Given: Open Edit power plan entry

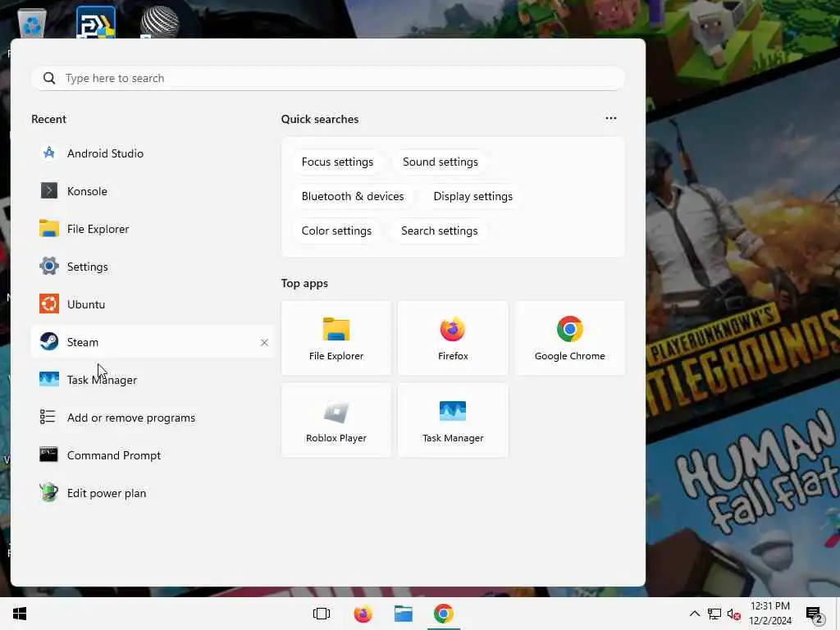Looking at the screenshot, I should 153,493.
